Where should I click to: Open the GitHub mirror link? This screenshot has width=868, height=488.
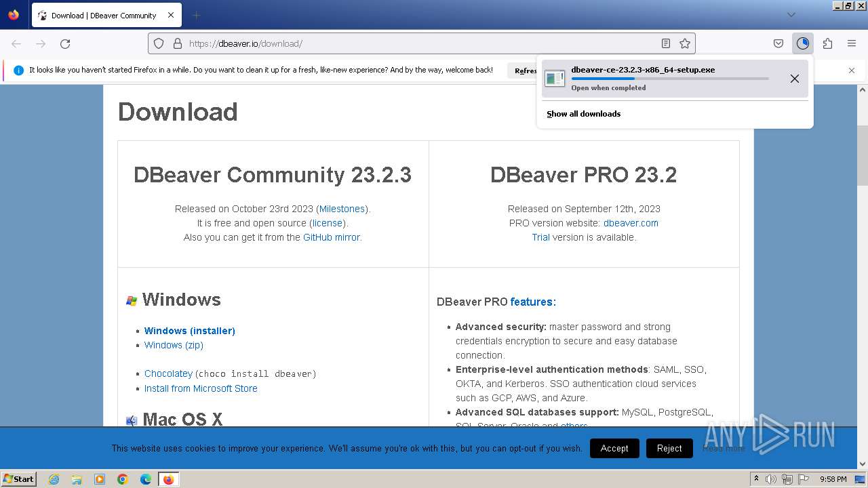click(332, 237)
